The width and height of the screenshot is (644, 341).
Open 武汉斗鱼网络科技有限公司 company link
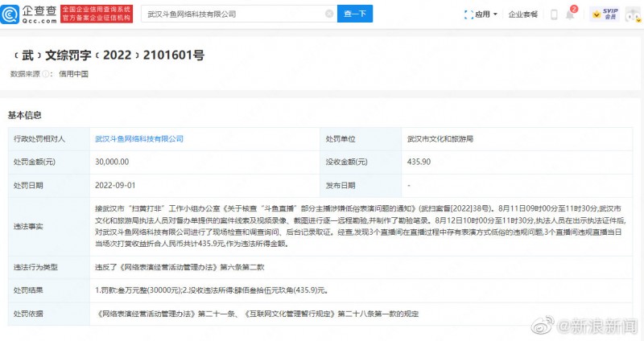[x=139, y=139]
